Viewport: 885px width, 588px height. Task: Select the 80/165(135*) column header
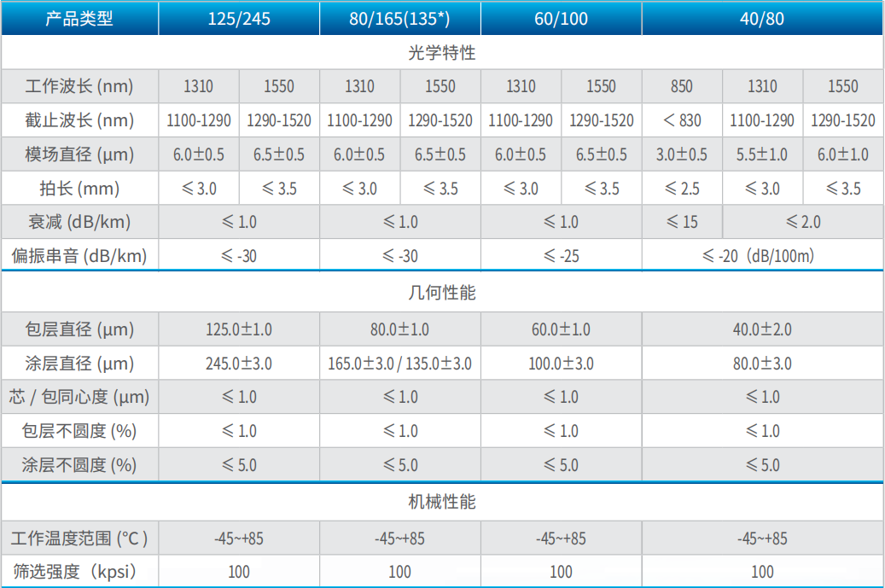pyautogui.click(x=399, y=18)
